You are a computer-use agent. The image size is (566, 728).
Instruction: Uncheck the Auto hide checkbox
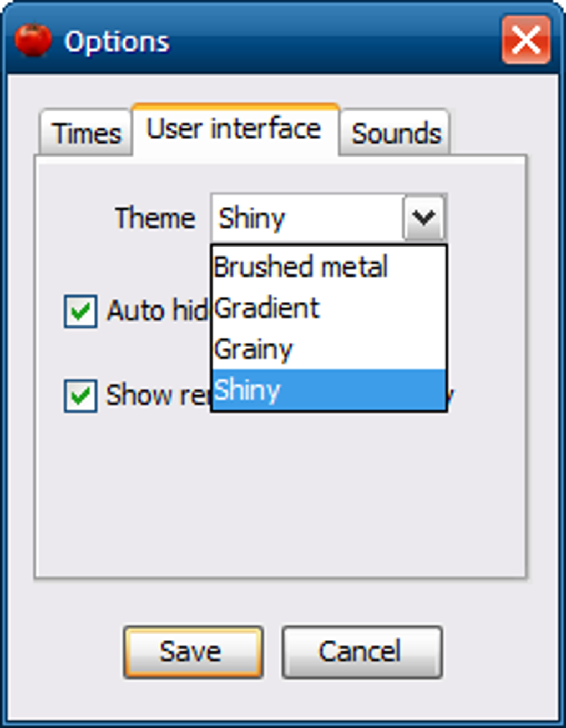[80, 310]
